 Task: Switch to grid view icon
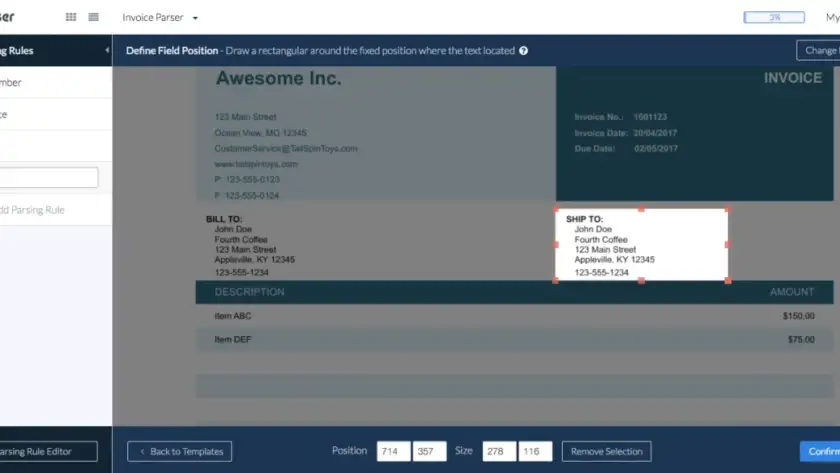point(71,17)
